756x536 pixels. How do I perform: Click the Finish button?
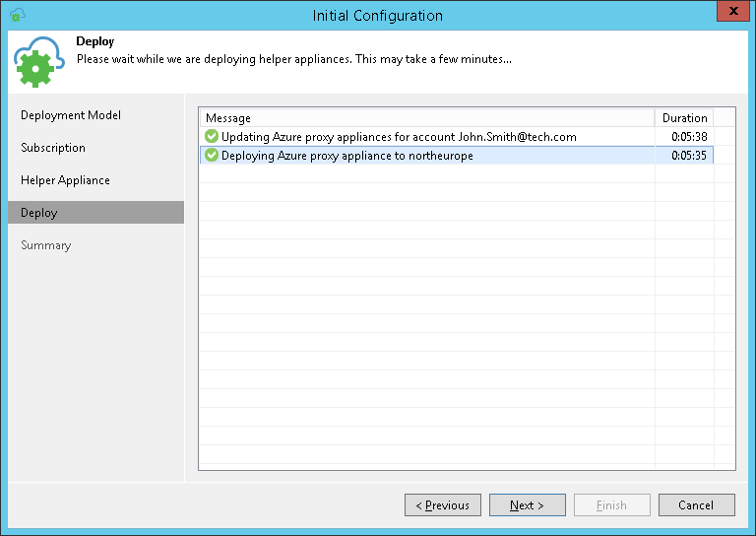(611, 505)
